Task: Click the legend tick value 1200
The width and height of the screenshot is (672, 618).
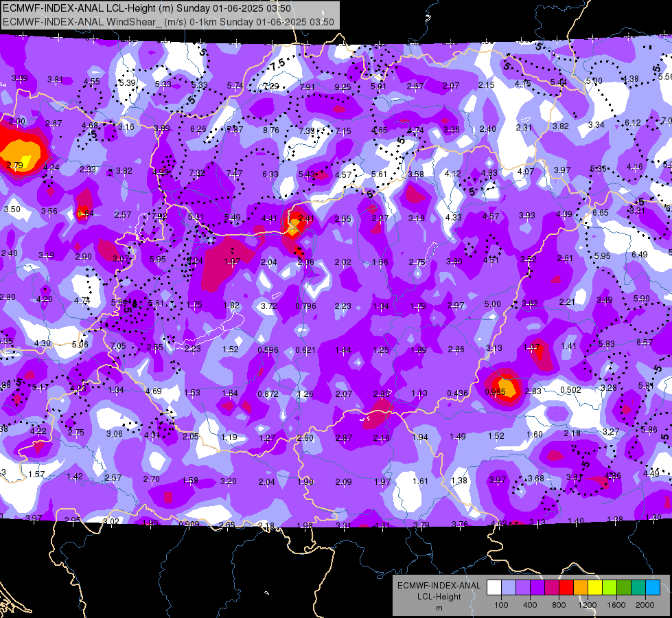Action: click(588, 605)
